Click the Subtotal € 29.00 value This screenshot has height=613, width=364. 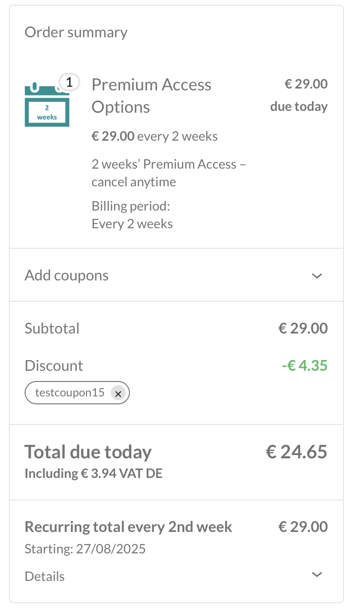pyautogui.click(x=303, y=328)
